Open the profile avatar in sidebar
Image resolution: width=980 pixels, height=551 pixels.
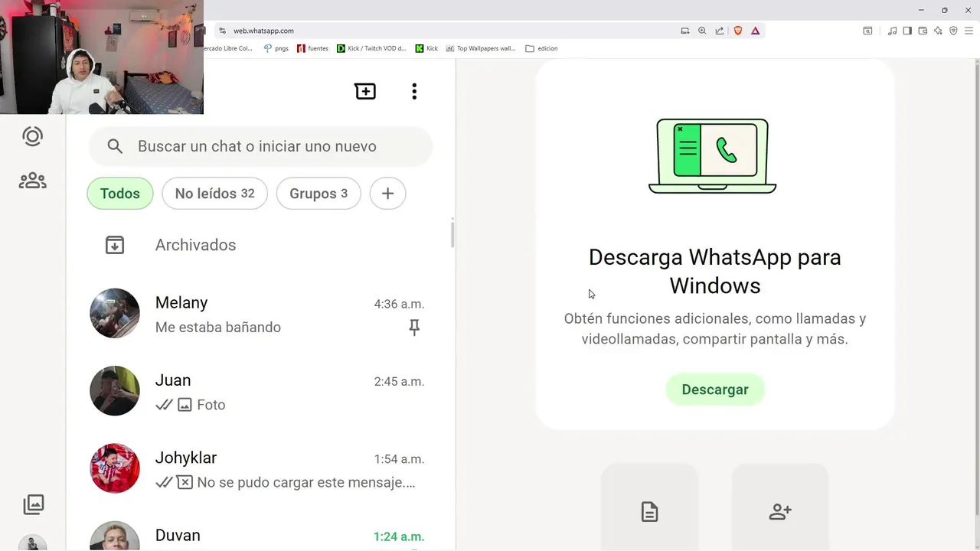[x=32, y=543]
